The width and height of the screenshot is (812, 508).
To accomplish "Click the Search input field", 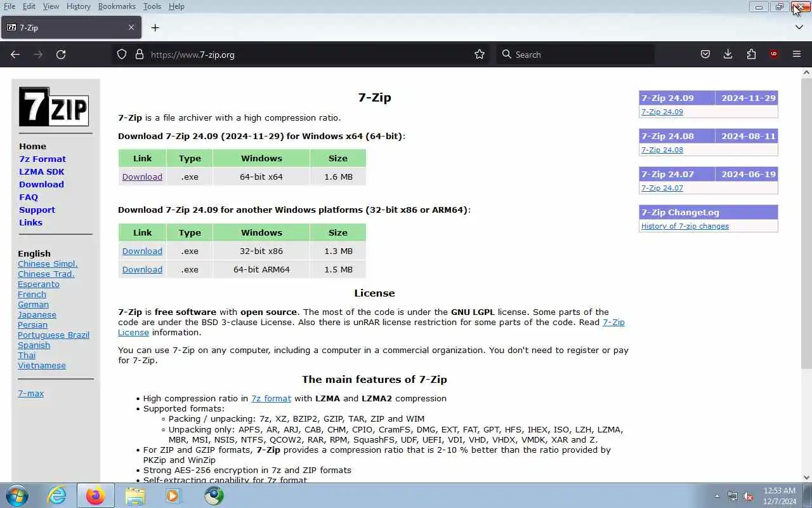I will (576, 55).
